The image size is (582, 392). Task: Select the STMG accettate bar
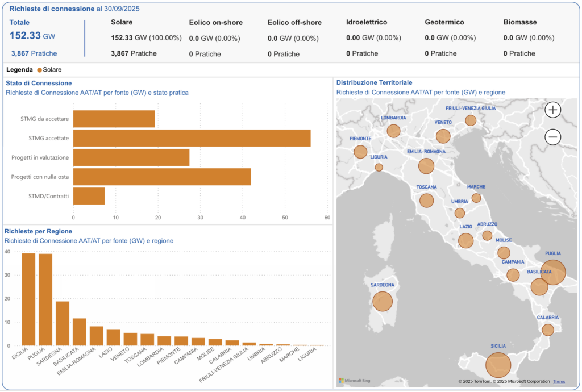(192, 138)
